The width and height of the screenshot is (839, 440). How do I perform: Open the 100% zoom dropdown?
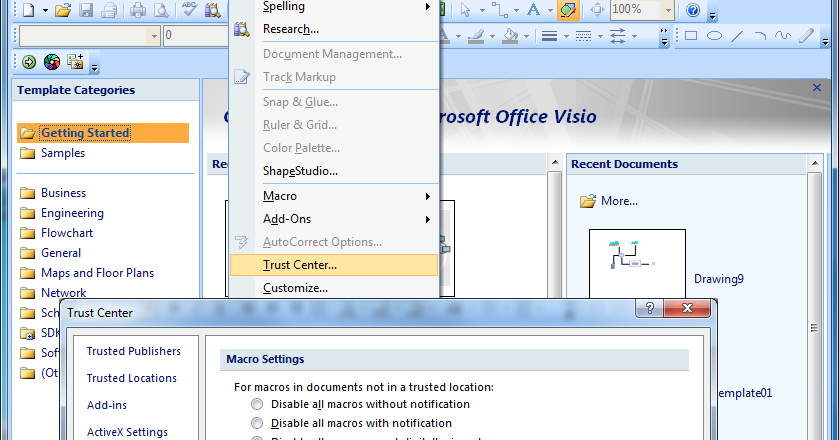click(x=668, y=10)
